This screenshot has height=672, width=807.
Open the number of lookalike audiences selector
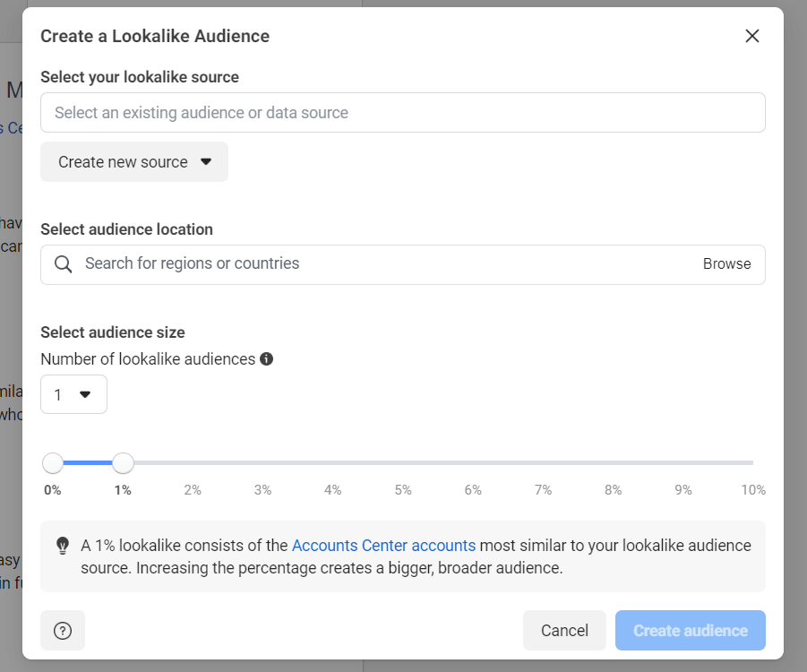73,394
